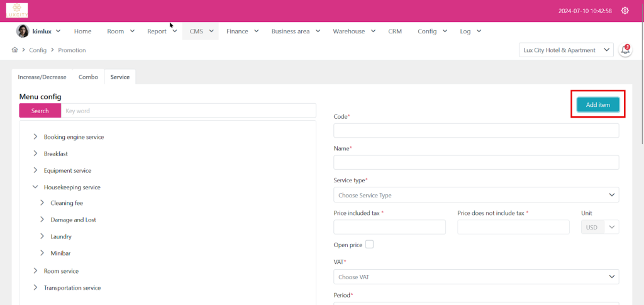Select the Laundry tree item
Image resolution: width=644 pixels, height=305 pixels.
click(x=61, y=236)
